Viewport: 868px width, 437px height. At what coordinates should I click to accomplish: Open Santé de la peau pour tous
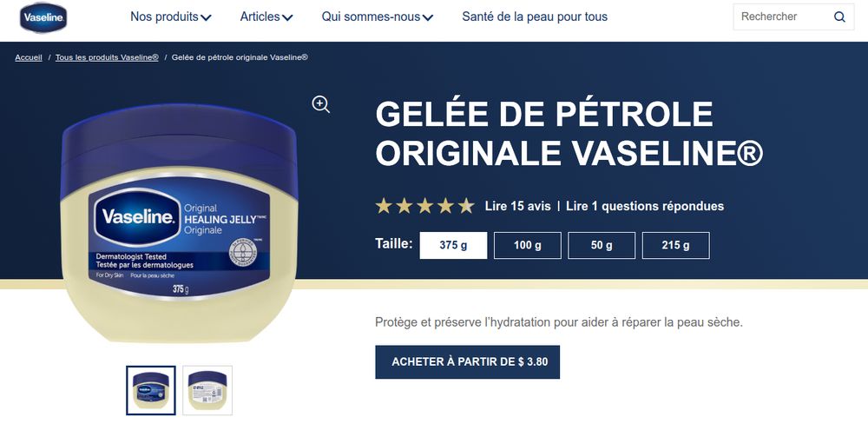pyautogui.click(x=535, y=17)
